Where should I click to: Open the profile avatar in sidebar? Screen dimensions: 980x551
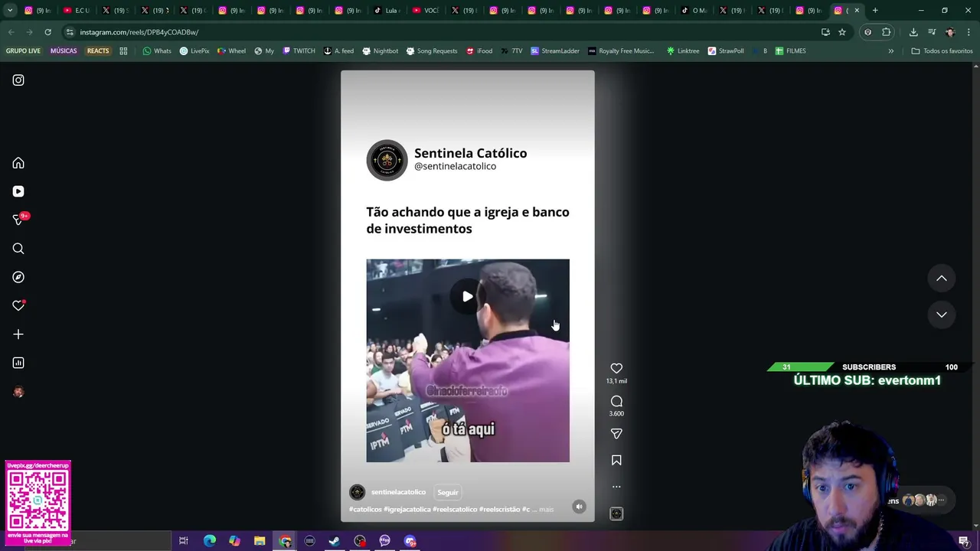pyautogui.click(x=18, y=392)
